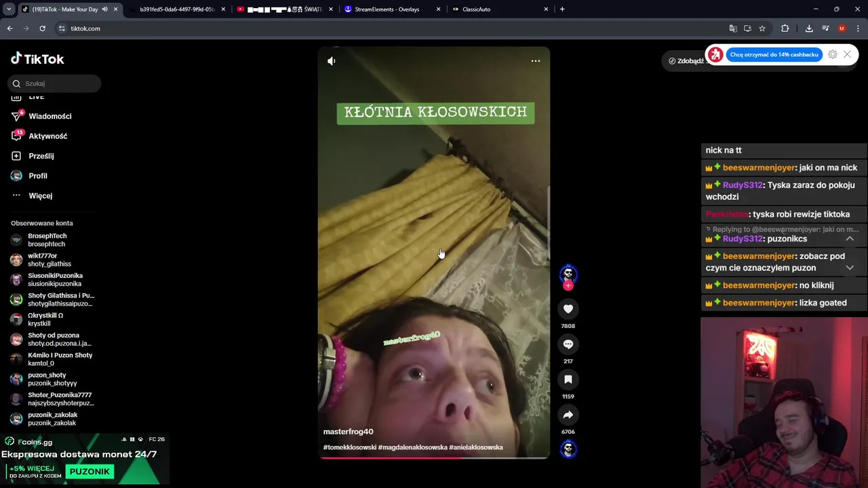
Task: Switch to the b391fed5 tab
Action: point(176,9)
